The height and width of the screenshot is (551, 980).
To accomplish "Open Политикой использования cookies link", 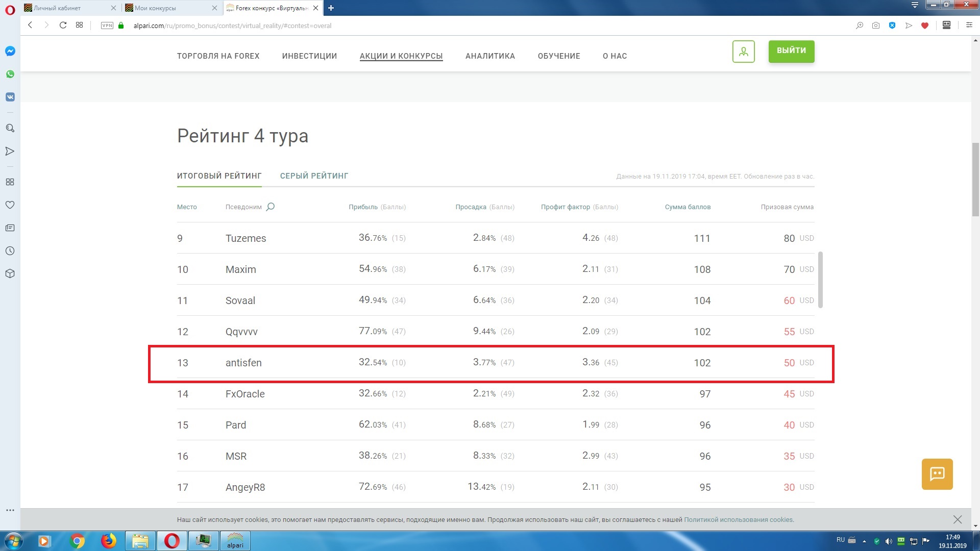I will click(738, 520).
